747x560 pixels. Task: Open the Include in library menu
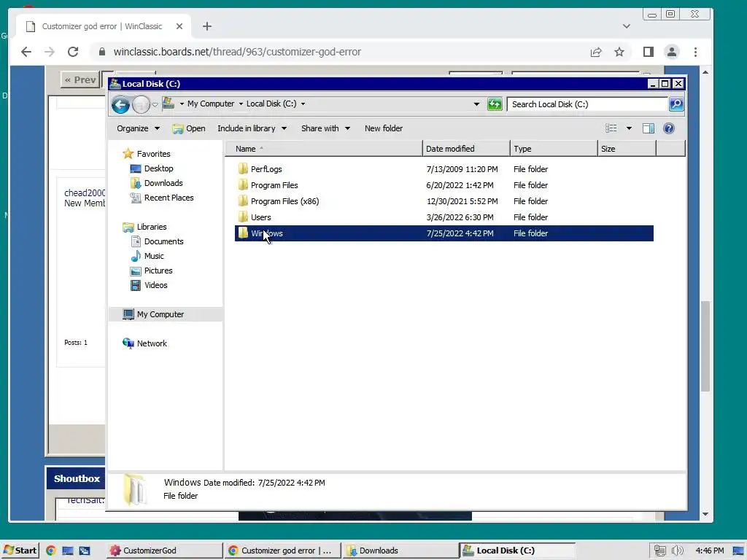tap(252, 128)
